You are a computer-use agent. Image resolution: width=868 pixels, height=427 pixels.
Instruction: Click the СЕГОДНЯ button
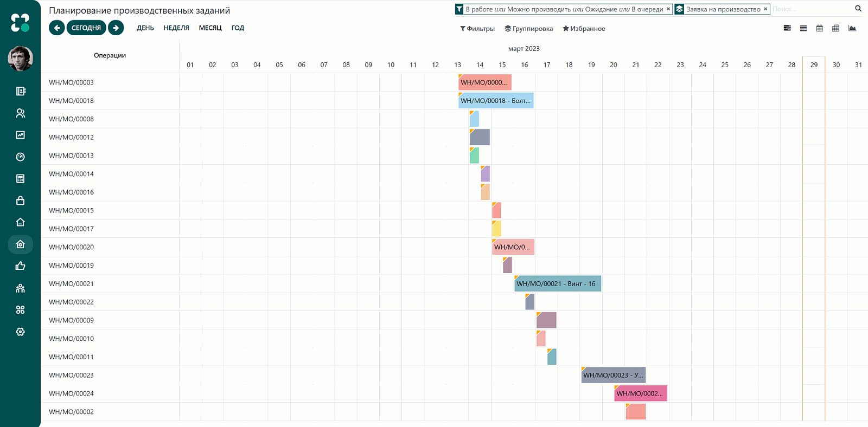pos(86,28)
